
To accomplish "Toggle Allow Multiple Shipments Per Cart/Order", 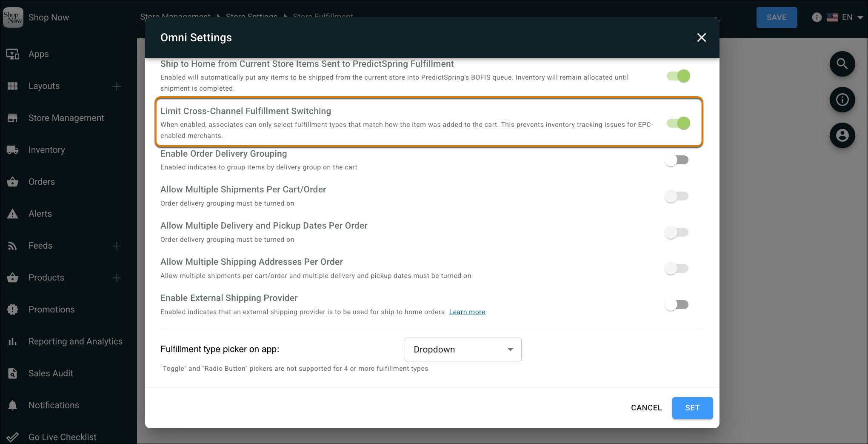I will click(677, 196).
